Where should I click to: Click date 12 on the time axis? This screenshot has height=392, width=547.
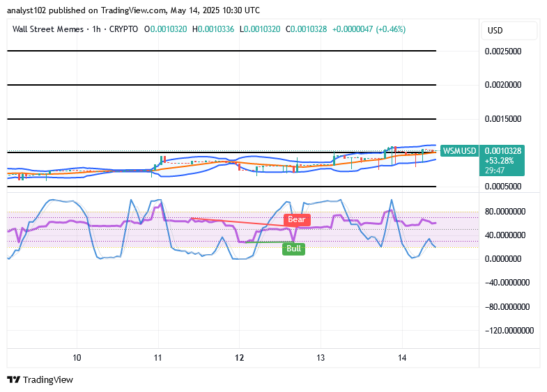click(239, 358)
